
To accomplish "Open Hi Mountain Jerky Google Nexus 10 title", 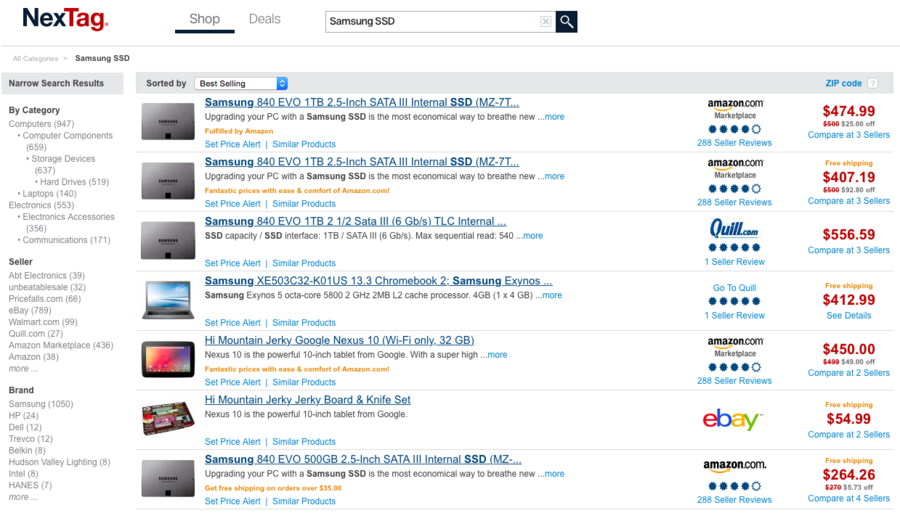I will click(x=339, y=340).
